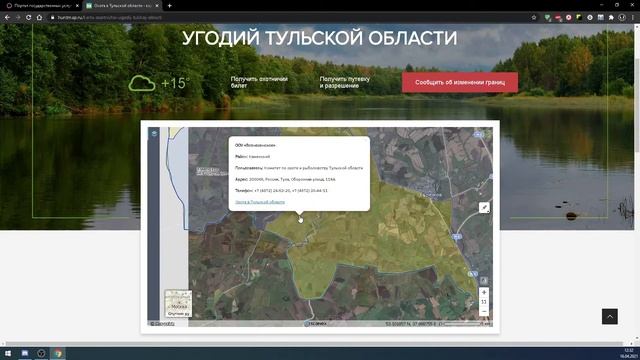Open the browser extensions puzzle icon
The width and height of the screenshot is (640, 360).
click(611, 18)
